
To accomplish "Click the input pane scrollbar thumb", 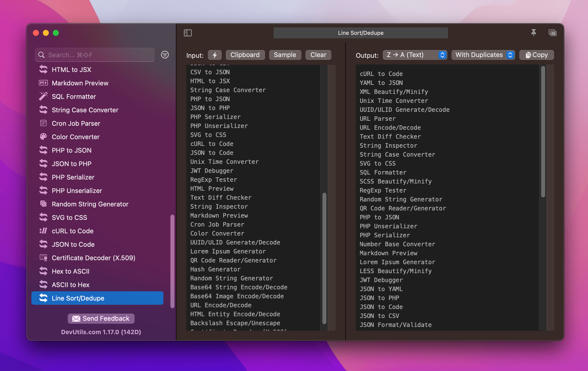I will pos(324,258).
